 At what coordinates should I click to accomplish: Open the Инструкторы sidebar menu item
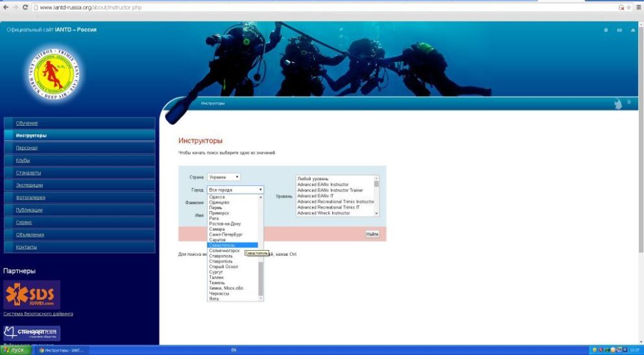79,135
